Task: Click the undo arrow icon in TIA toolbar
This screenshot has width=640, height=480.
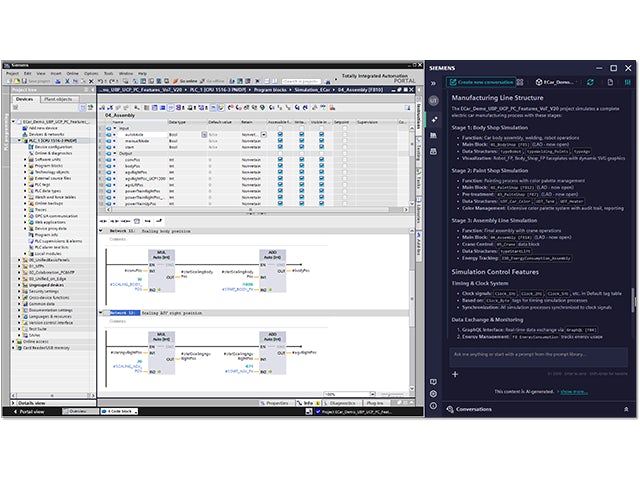Action: 100,81
